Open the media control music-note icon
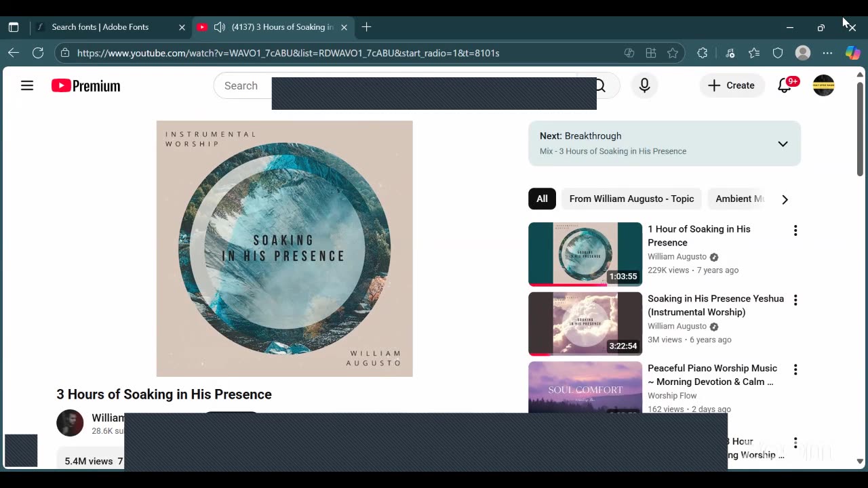This screenshot has height=488, width=868. click(x=730, y=53)
